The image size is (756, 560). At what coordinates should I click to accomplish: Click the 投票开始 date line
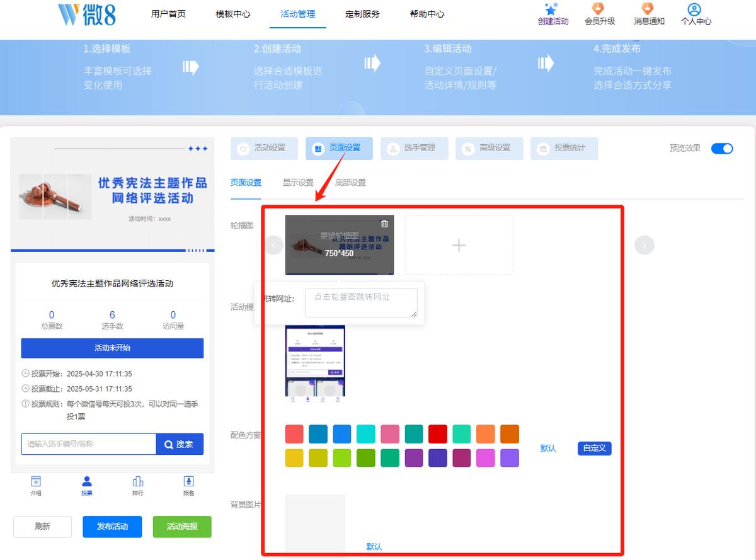click(x=77, y=374)
